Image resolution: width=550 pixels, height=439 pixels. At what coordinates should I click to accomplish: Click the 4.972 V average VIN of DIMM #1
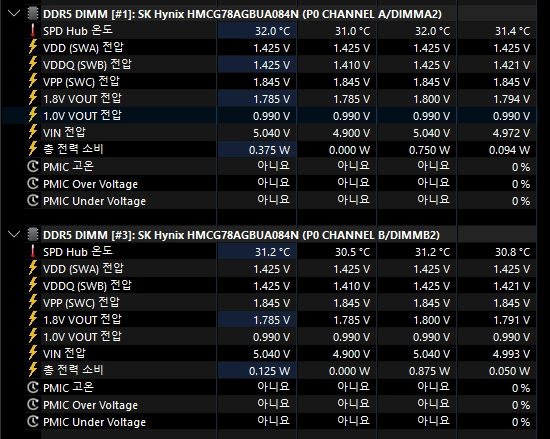[x=511, y=133]
